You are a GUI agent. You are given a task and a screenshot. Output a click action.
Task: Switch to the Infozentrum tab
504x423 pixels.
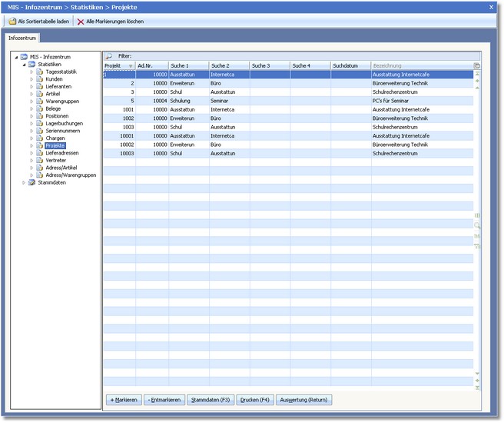23,37
